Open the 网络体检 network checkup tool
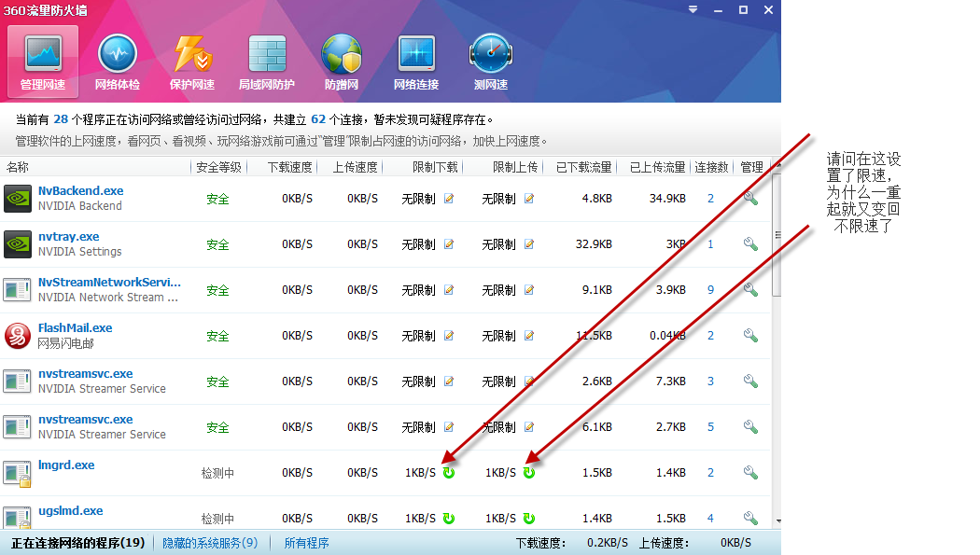980x555 pixels. click(118, 62)
